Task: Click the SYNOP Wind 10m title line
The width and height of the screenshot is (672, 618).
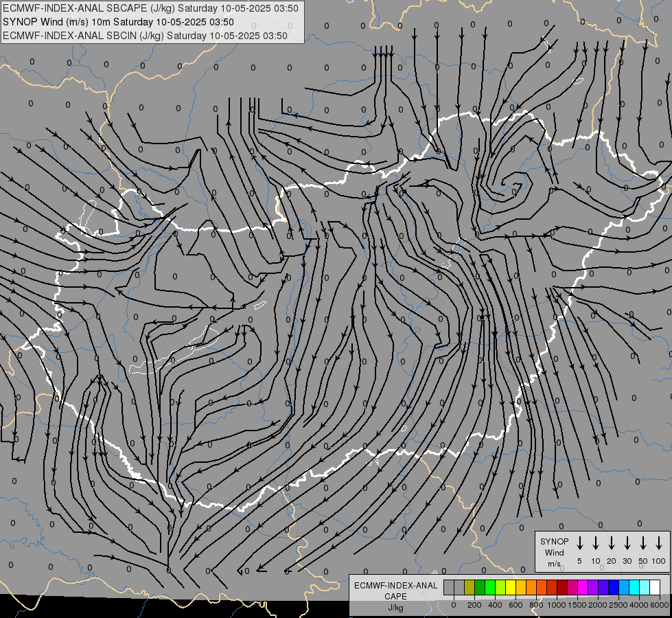Action: coord(118,22)
